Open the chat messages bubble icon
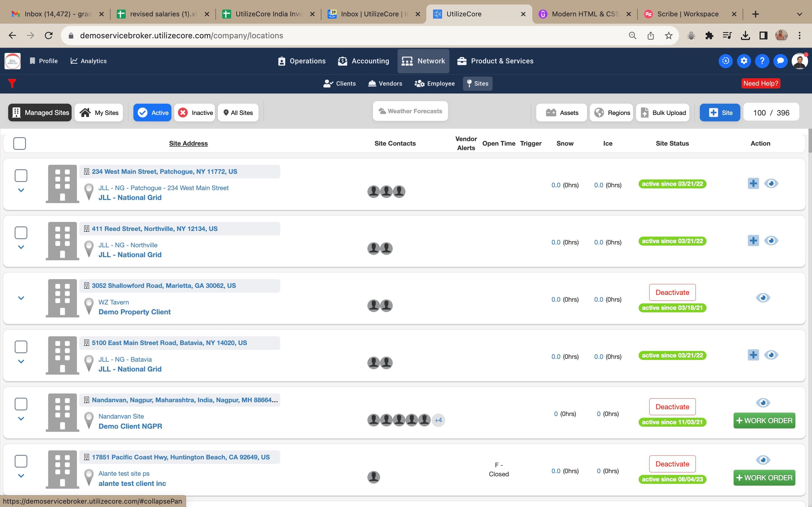The height and width of the screenshot is (507, 812). [x=780, y=61]
